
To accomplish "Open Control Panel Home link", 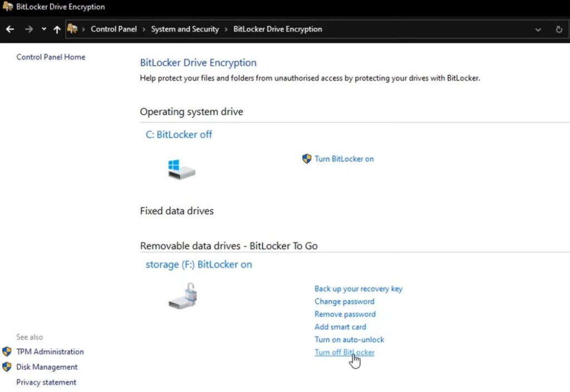I will click(51, 57).
